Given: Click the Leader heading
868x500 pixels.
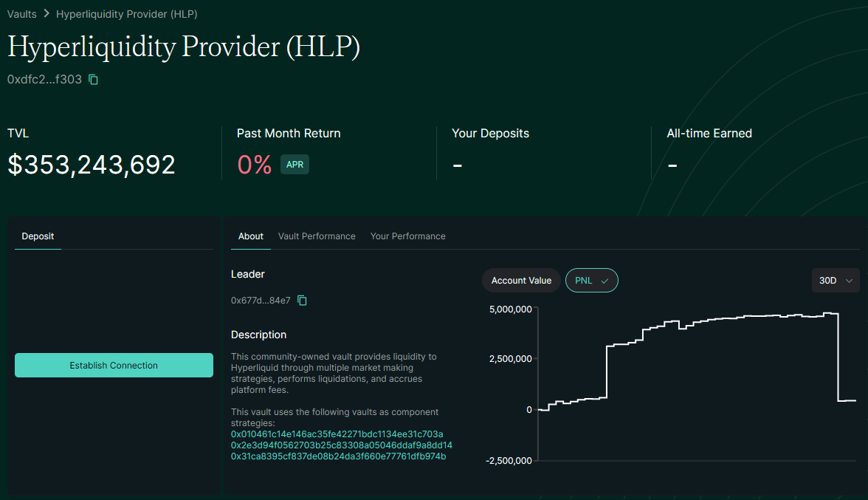Looking at the screenshot, I should (x=247, y=274).
